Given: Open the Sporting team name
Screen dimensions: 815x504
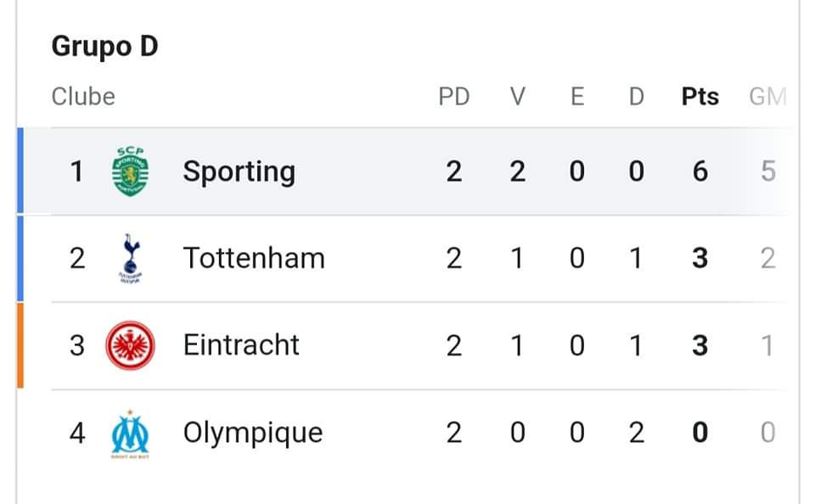Looking at the screenshot, I should [x=239, y=172].
